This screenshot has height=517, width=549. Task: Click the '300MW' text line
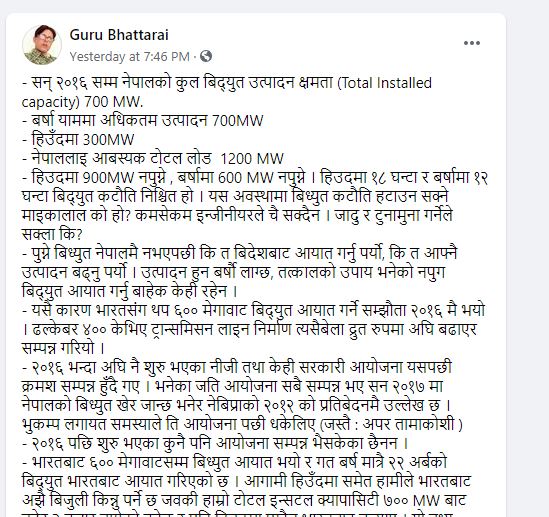(x=78, y=140)
